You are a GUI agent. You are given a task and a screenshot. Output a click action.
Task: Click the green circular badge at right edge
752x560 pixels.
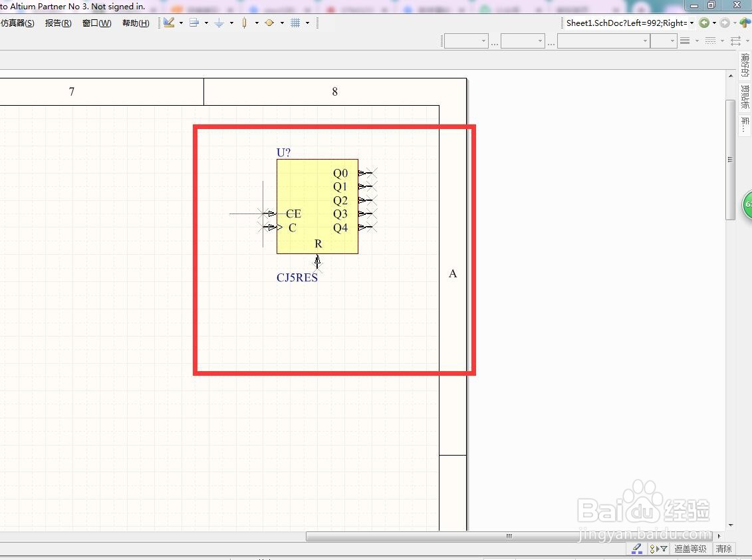click(x=748, y=205)
